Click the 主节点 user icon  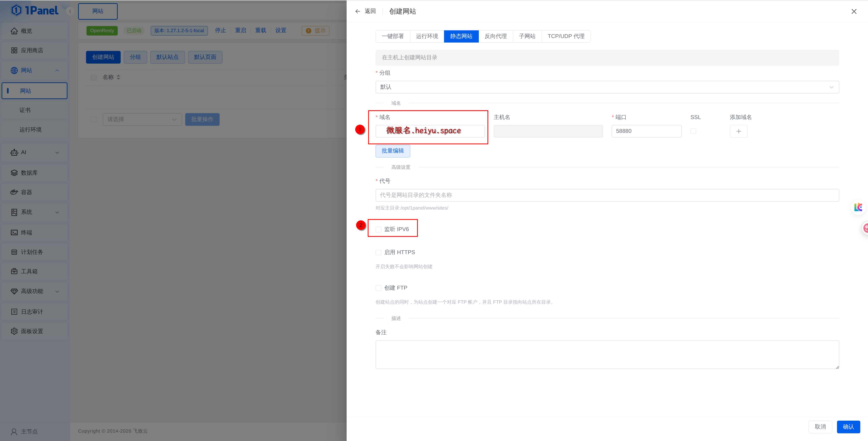(14, 431)
